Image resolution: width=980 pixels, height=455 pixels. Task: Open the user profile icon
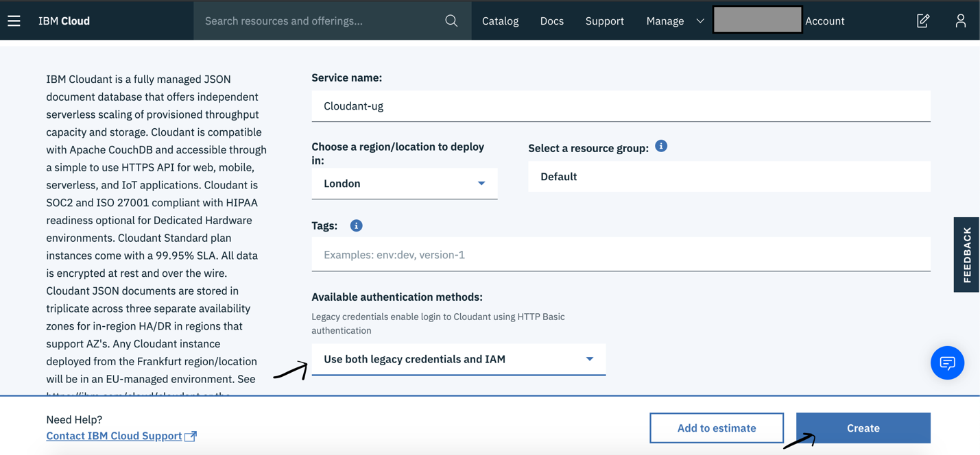(x=961, y=21)
